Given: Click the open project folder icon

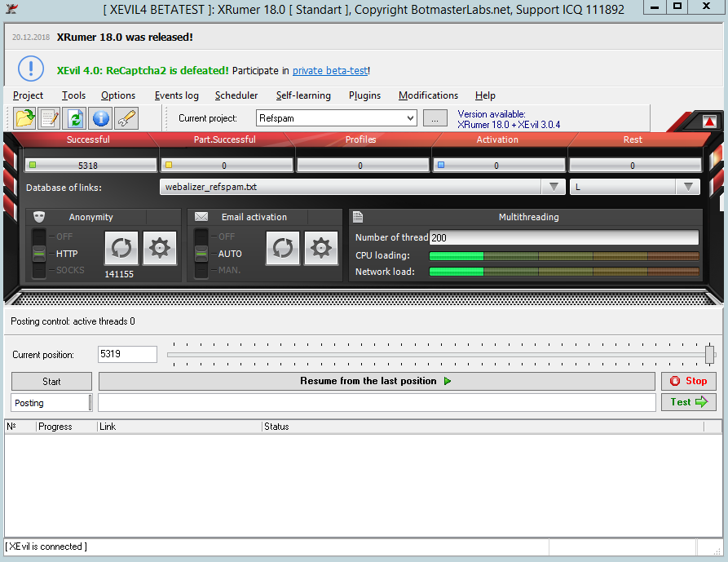Looking at the screenshot, I should pyautogui.click(x=24, y=118).
